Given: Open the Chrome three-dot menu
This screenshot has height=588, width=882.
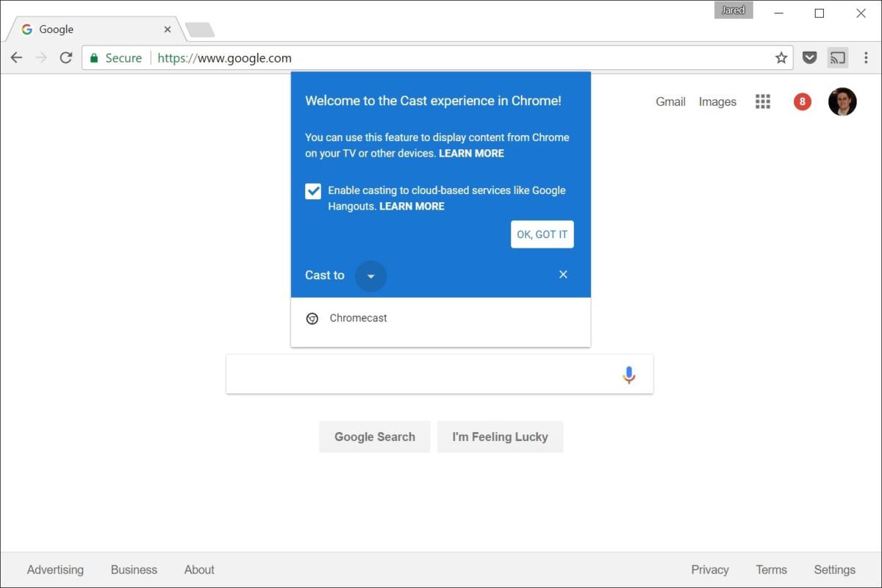Looking at the screenshot, I should pos(867,57).
